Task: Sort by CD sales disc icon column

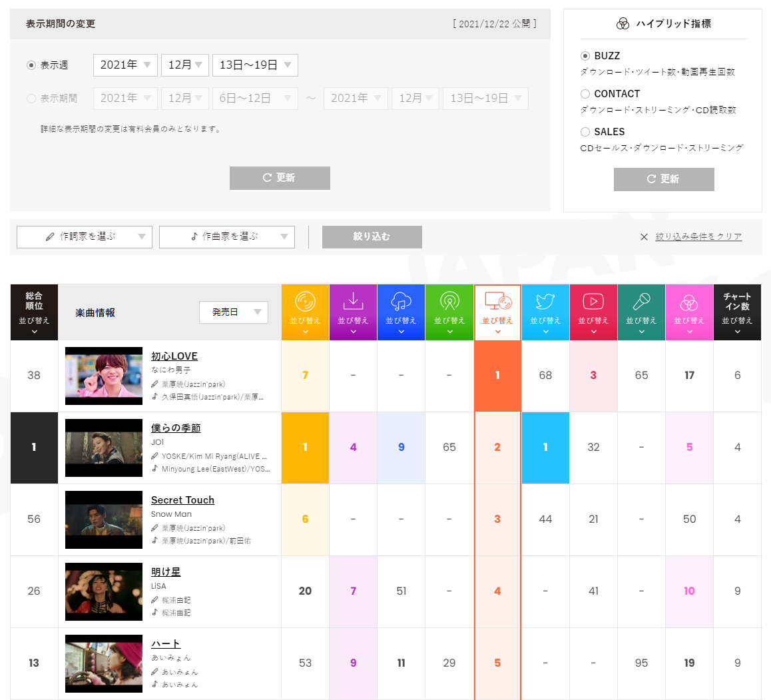Action: [305, 312]
